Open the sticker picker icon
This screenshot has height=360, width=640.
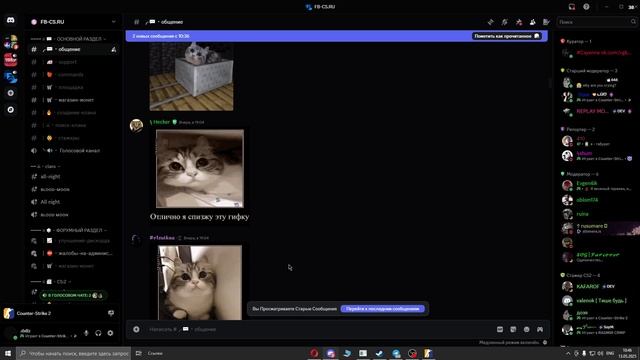coord(513,329)
